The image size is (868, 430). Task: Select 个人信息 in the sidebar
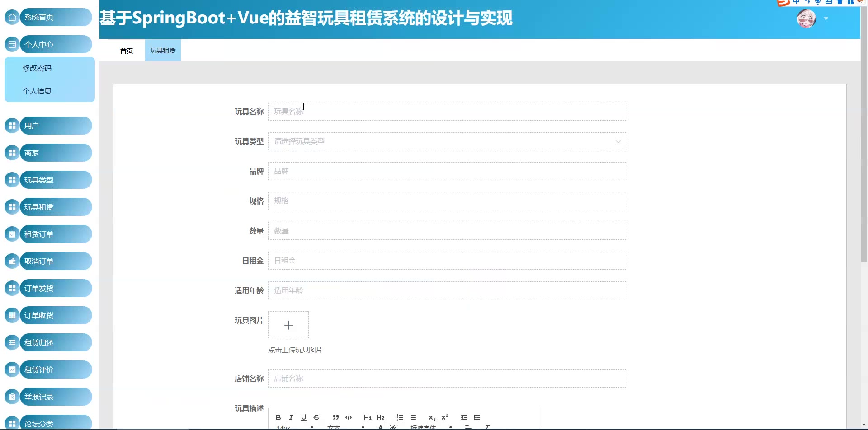pyautogui.click(x=50, y=91)
